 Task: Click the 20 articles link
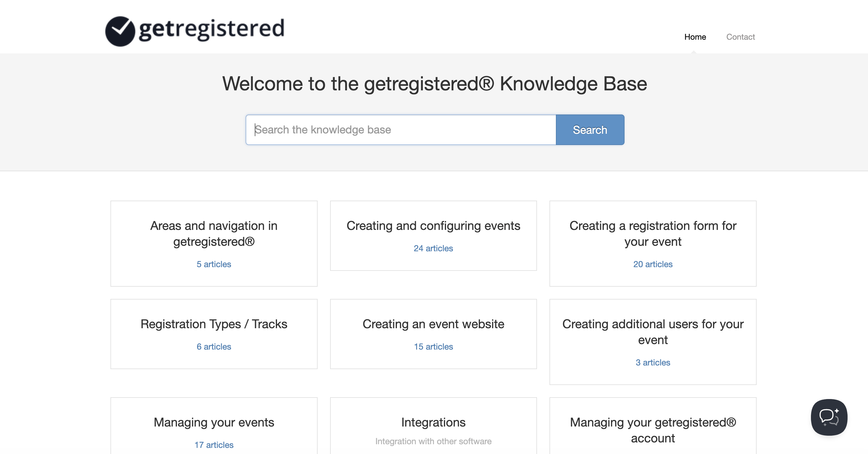pyautogui.click(x=652, y=264)
